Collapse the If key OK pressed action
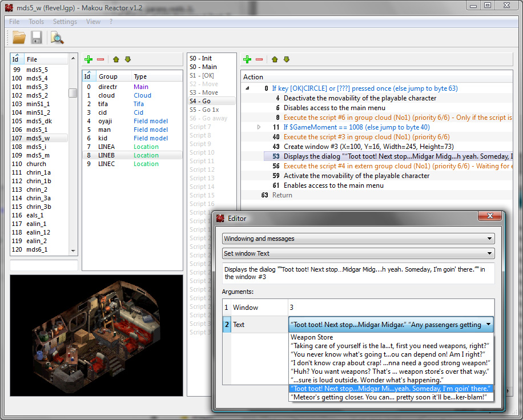 (247, 88)
